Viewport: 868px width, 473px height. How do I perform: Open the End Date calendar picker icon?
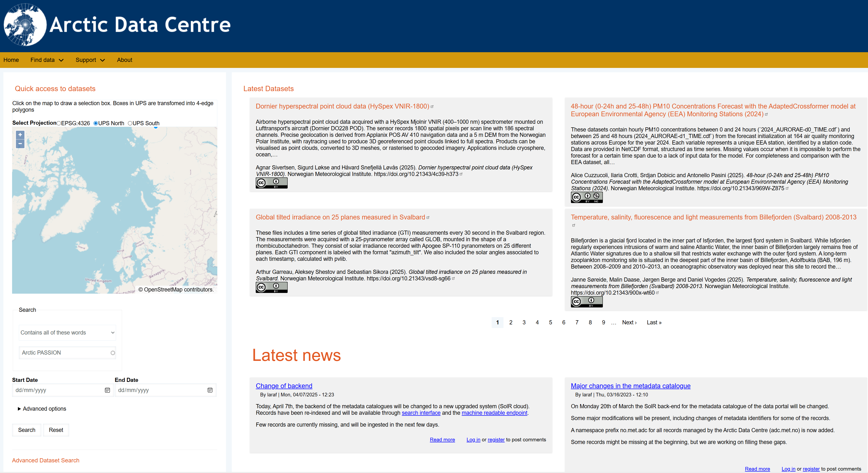(x=210, y=390)
